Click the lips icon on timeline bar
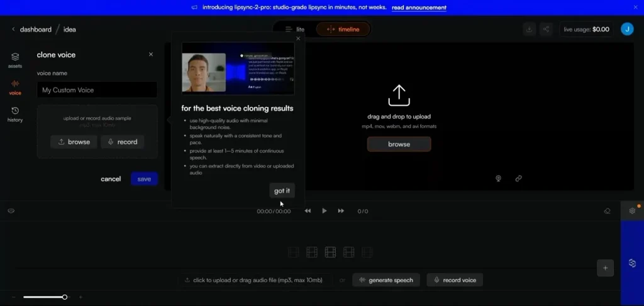This screenshot has width=644, height=306. [11, 211]
